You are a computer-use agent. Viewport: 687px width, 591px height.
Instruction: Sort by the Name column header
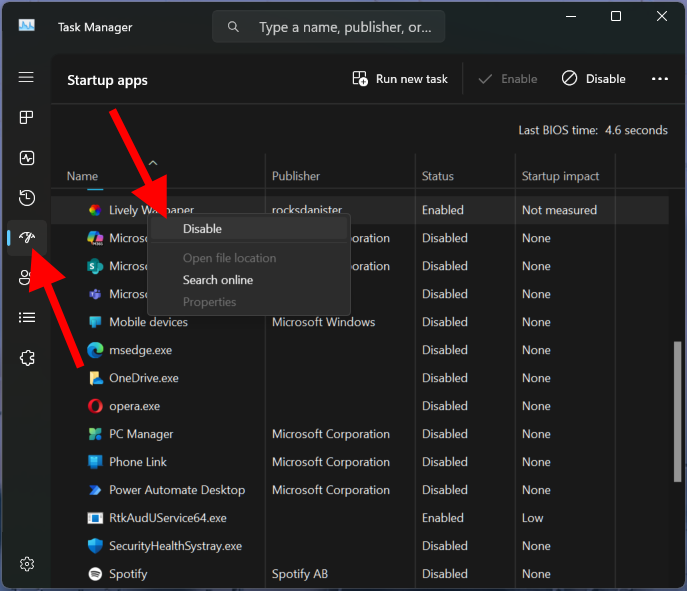[82, 176]
